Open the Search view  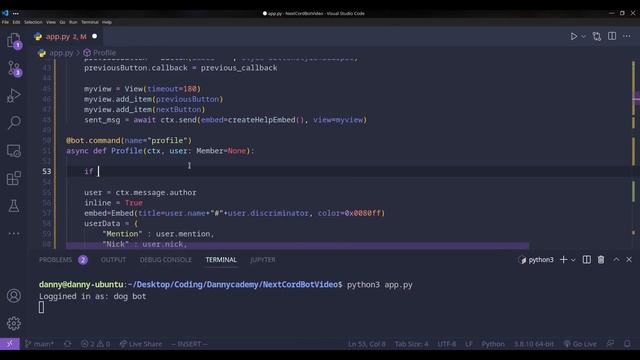(14, 122)
